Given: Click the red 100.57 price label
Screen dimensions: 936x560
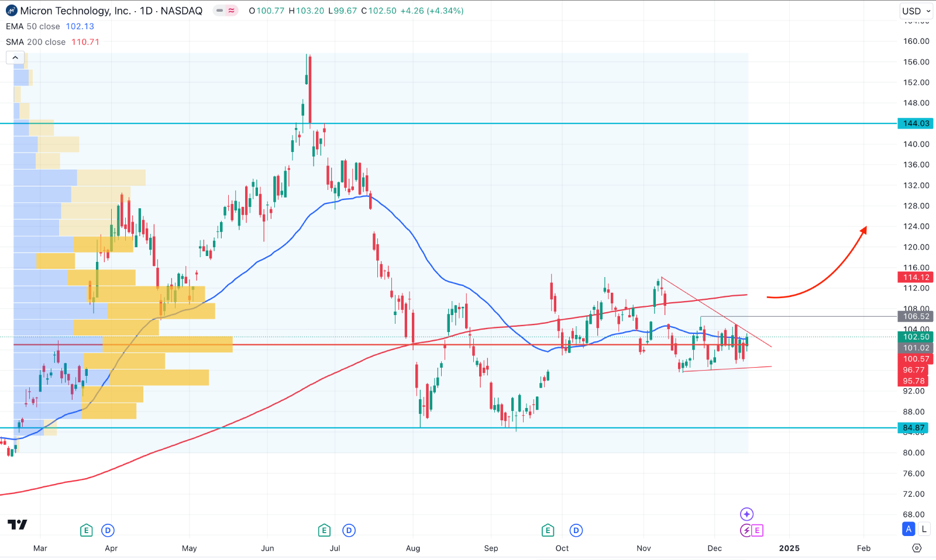Looking at the screenshot, I should pos(916,359).
